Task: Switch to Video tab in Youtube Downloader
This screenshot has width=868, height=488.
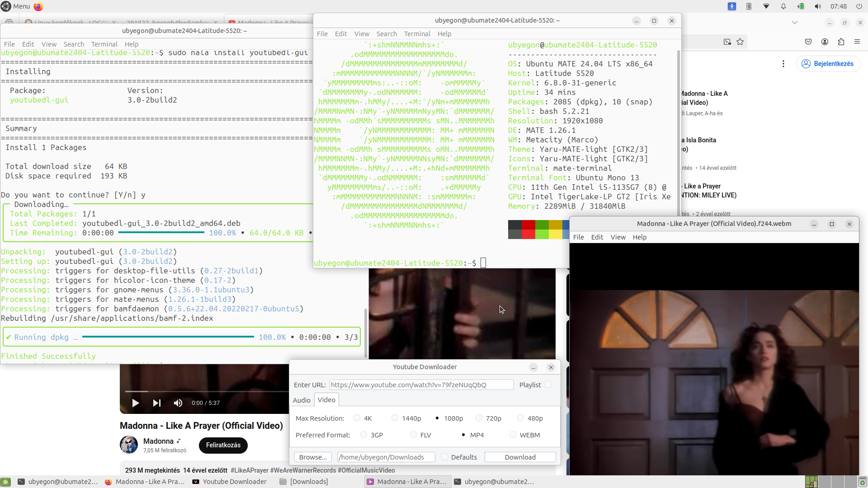Action: [x=326, y=399]
